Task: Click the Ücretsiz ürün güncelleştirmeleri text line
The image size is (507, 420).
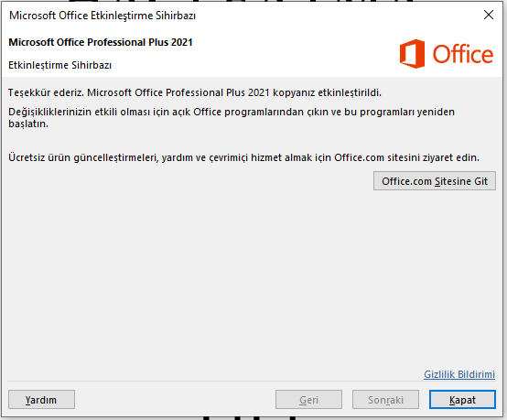Action: 243,157
